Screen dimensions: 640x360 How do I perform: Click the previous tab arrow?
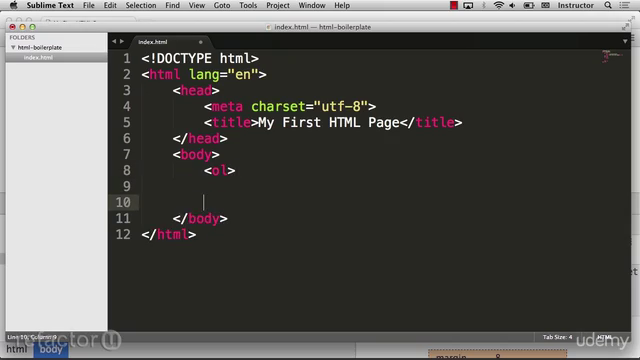pyautogui.click(x=114, y=41)
